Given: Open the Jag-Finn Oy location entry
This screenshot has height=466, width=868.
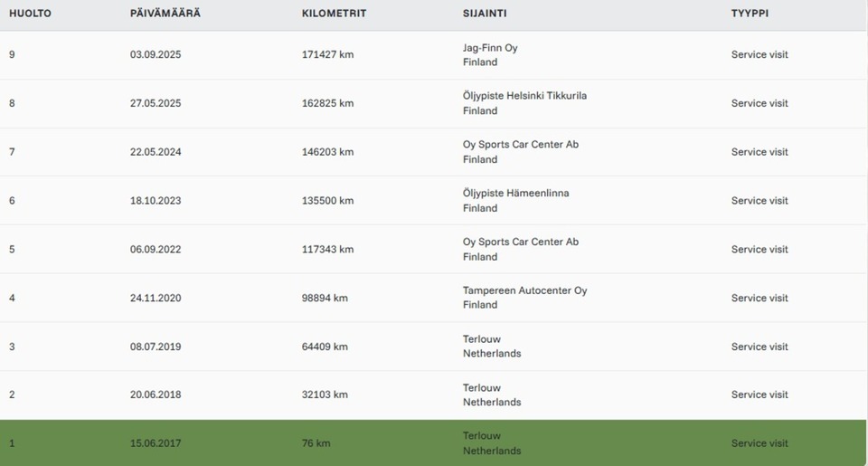Looking at the screenshot, I should [x=490, y=48].
